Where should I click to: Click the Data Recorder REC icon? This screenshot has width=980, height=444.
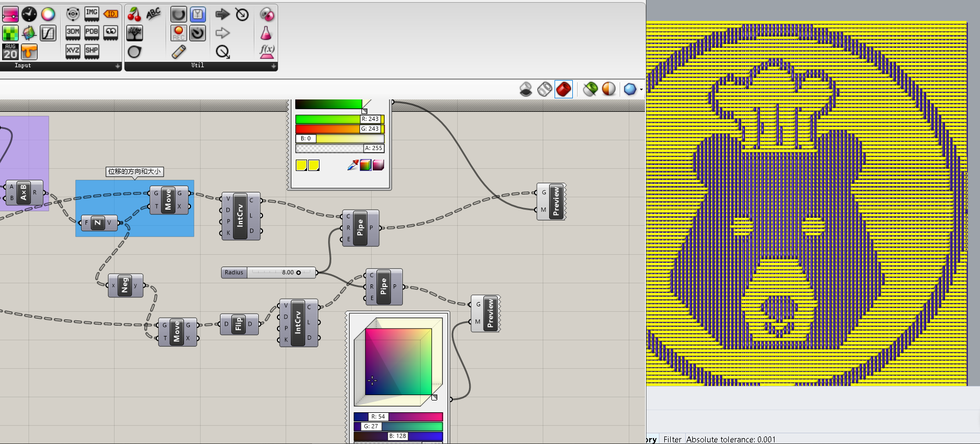pos(179,33)
